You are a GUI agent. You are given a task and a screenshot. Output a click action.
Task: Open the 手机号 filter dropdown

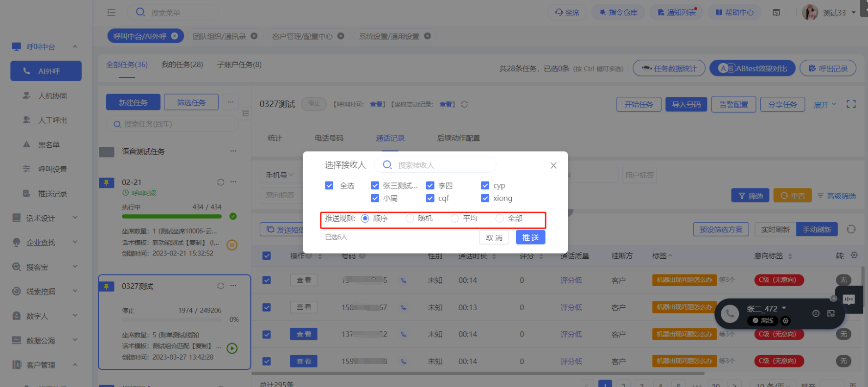coord(280,175)
